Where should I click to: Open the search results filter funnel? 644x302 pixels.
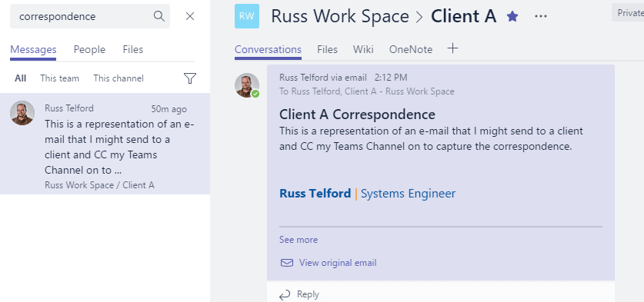coord(190,78)
